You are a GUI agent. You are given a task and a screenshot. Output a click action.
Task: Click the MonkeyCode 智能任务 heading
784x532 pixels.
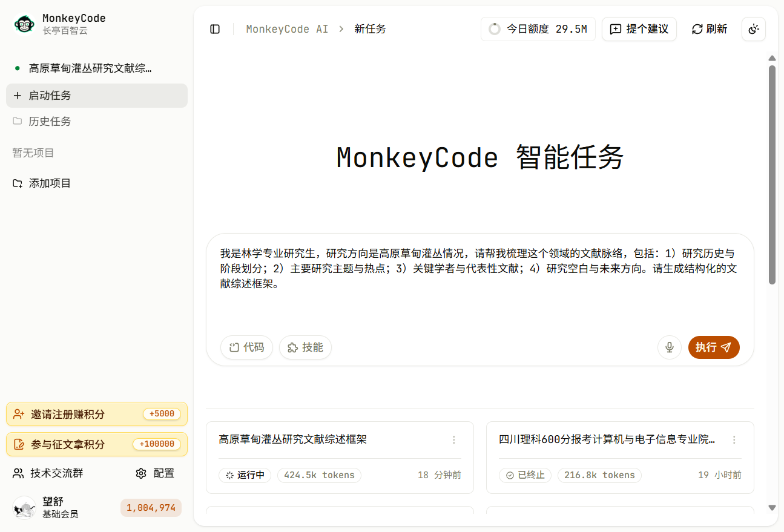click(x=480, y=158)
